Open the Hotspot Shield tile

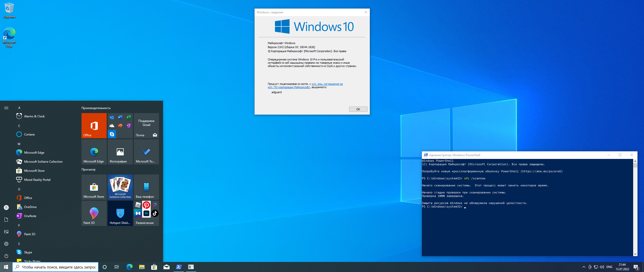coord(120,213)
